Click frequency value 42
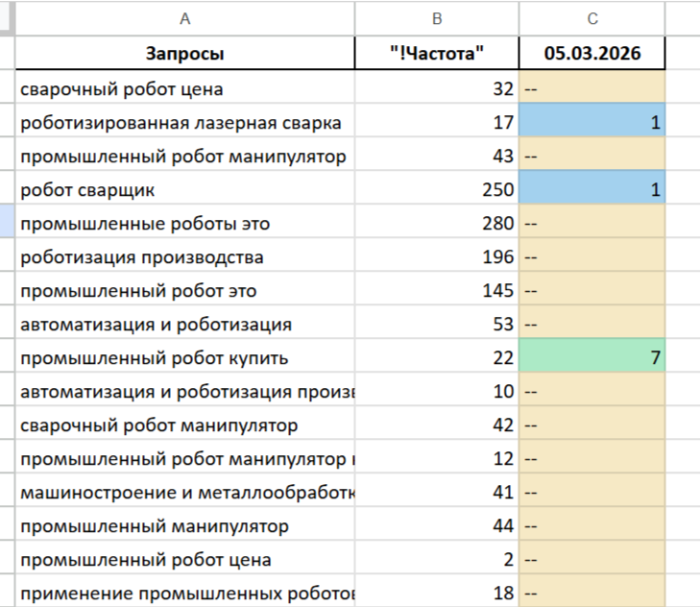 [503, 425]
